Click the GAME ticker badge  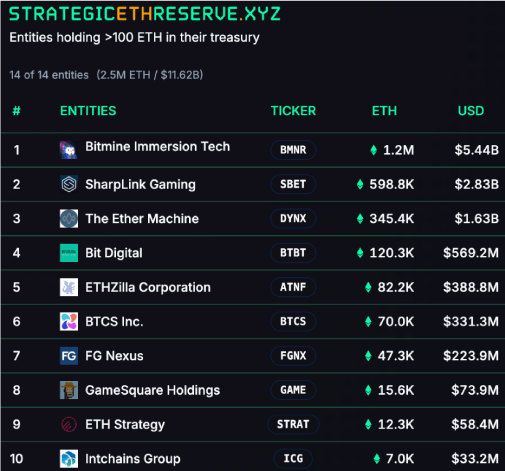(x=293, y=390)
